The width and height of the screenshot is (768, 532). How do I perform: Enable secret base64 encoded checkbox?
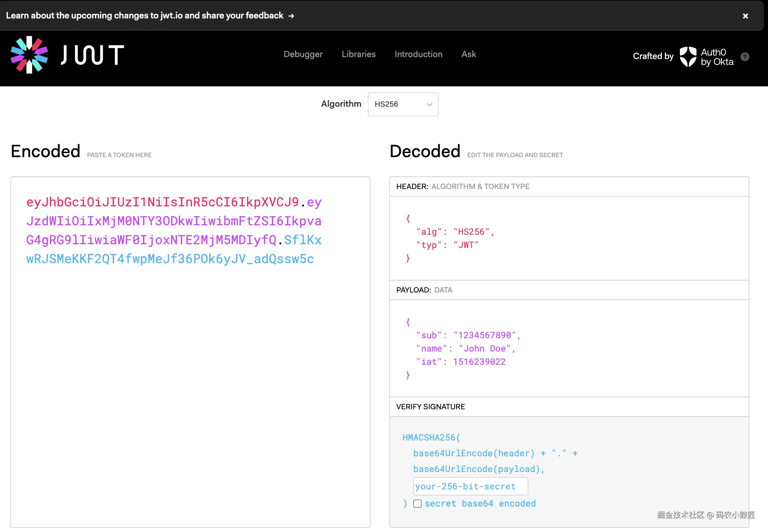pos(417,503)
